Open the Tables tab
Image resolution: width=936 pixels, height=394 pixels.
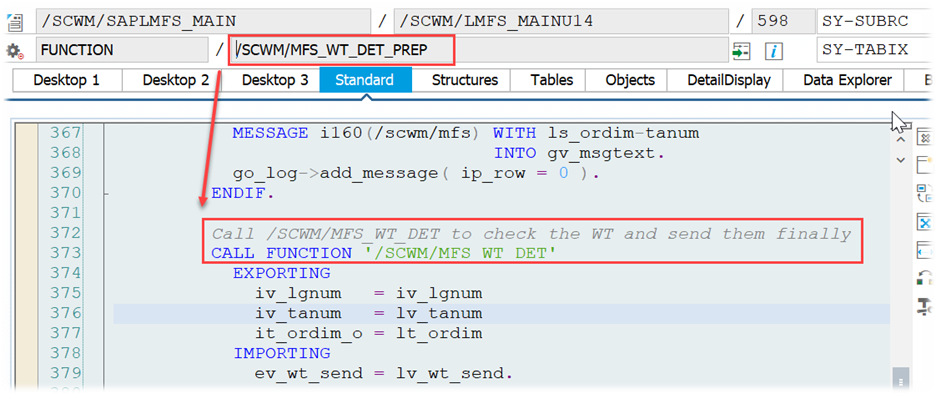point(552,80)
